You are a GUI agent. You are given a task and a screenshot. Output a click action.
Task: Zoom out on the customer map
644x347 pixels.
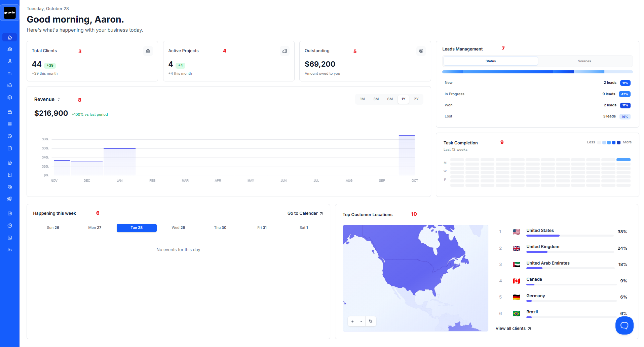point(361,321)
